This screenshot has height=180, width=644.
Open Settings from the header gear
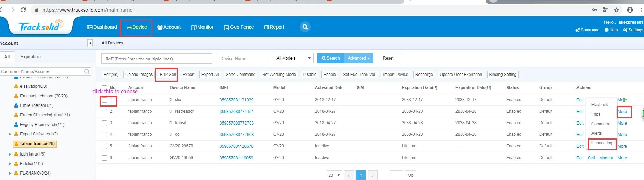(x=633, y=30)
